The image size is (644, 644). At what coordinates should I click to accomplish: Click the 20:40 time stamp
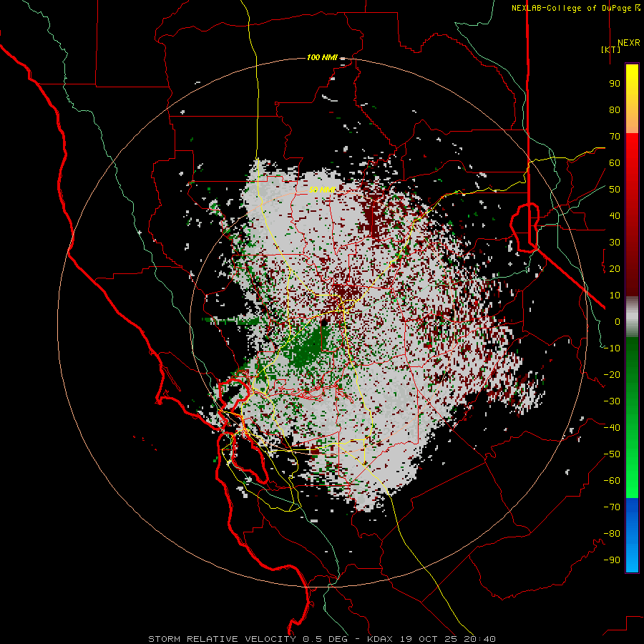point(479,639)
